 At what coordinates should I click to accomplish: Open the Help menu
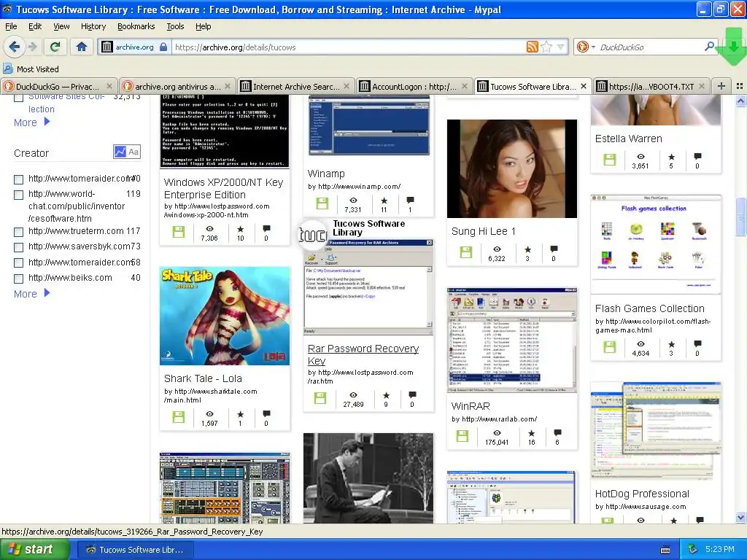click(x=203, y=26)
